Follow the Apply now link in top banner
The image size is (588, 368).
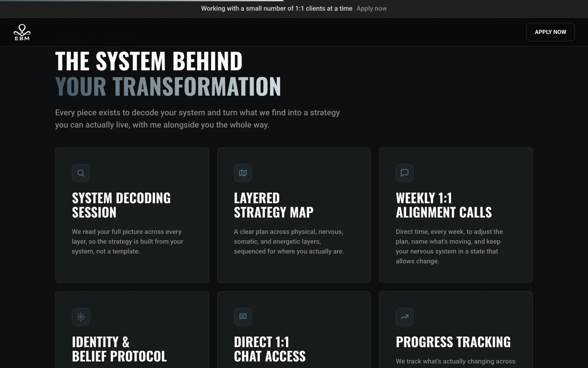(372, 9)
